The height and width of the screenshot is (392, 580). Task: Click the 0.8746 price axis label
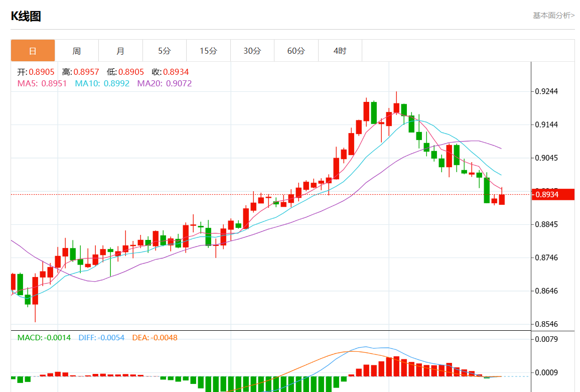pos(546,257)
